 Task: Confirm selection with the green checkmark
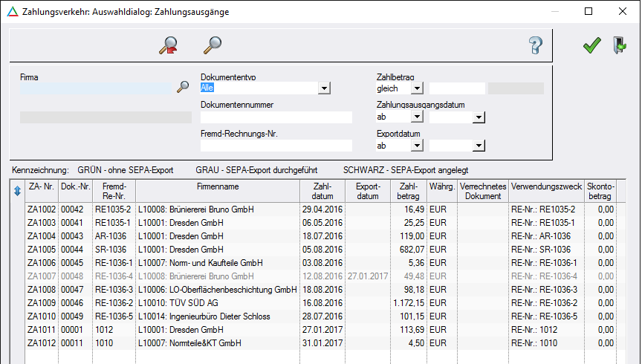591,46
